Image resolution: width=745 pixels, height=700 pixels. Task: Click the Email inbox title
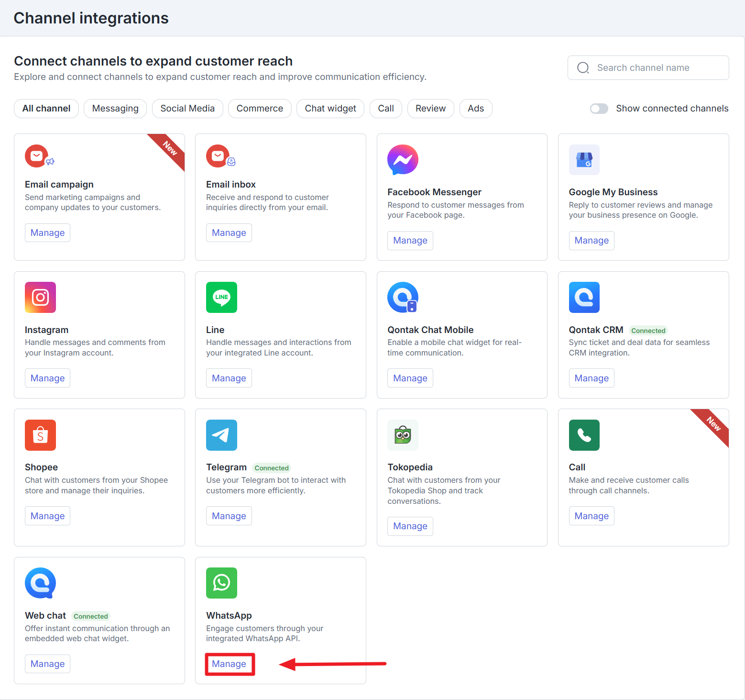[x=231, y=185]
